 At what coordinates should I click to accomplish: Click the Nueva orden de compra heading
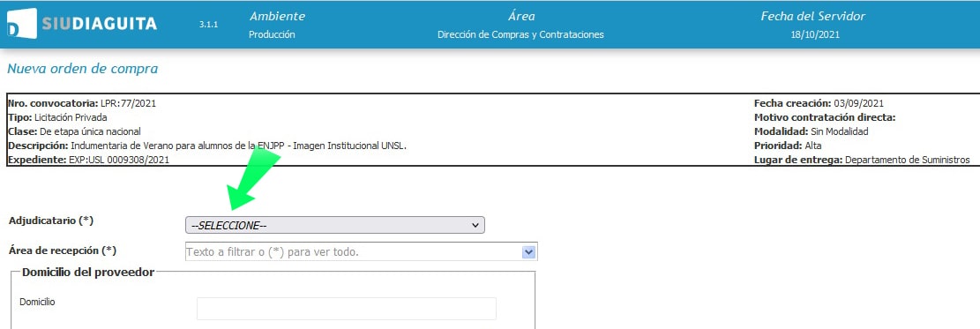(x=83, y=69)
